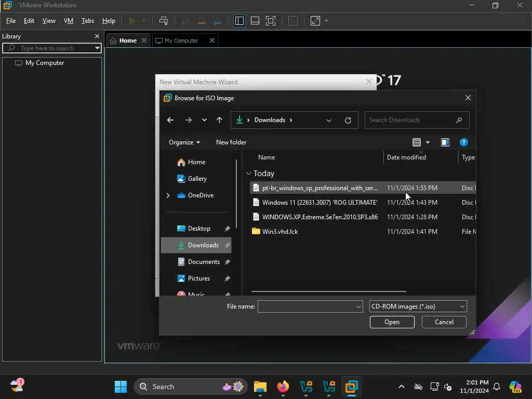The width and height of the screenshot is (532, 399).
Task: Close the Library panel
Action: [x=97, y=36]
